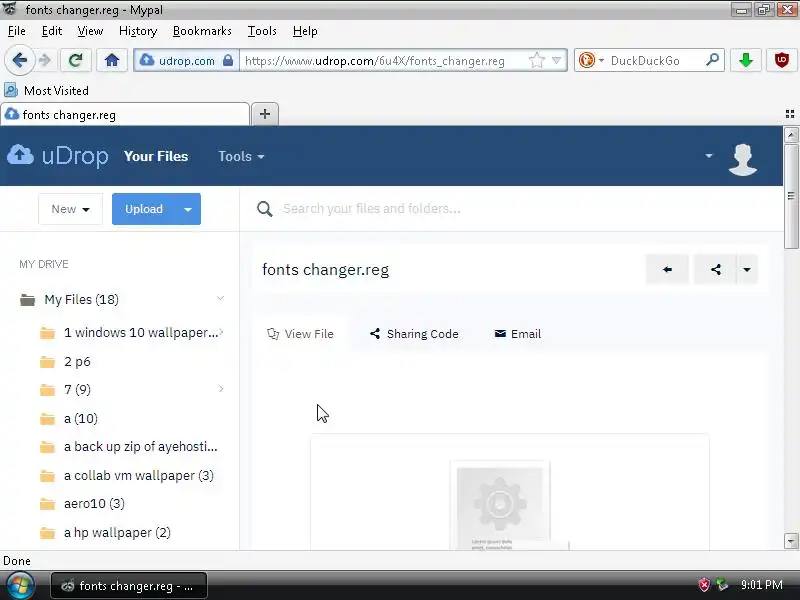The width and height of the screenshot is (800, 600).
Task: Click the uDrop cloud logo
Action: coord(58,156)
